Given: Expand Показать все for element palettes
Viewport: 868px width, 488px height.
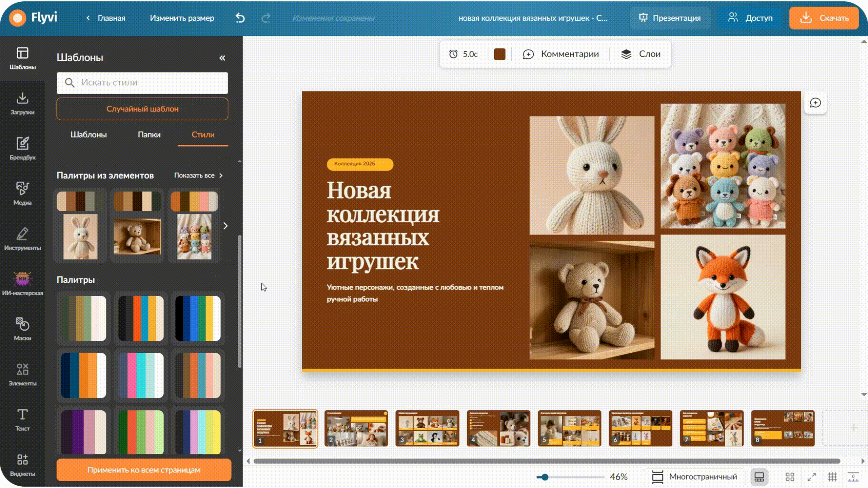Looking at the screenshot, I should [198, 176].
